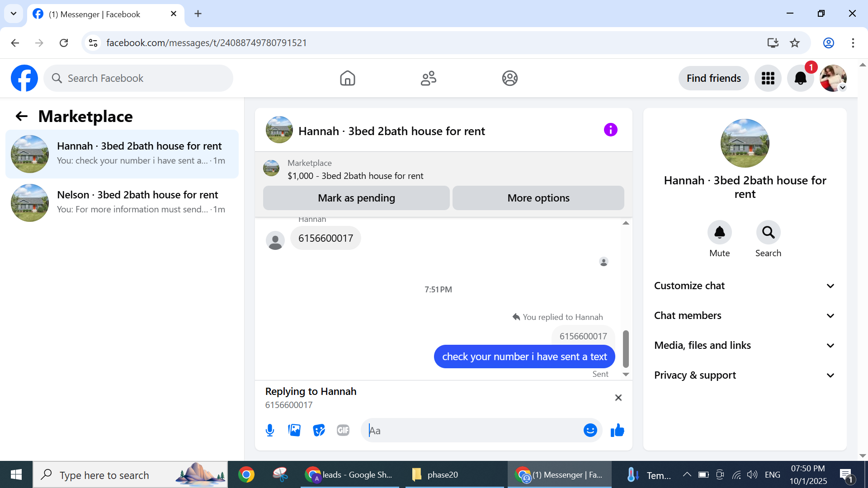This screenshot has width=868, height=488.
Task: Cancel replying to Hannah
Action: tap(618, 398)
